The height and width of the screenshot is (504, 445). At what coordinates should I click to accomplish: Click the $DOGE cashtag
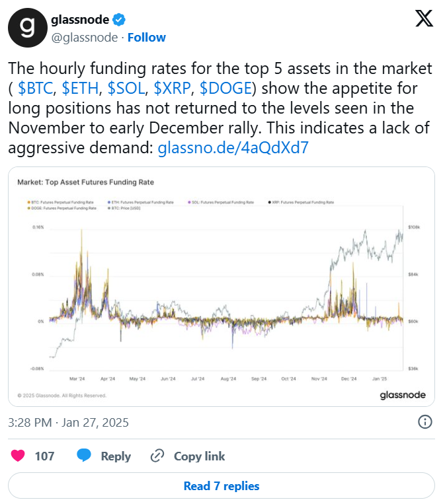pos(224,89)
